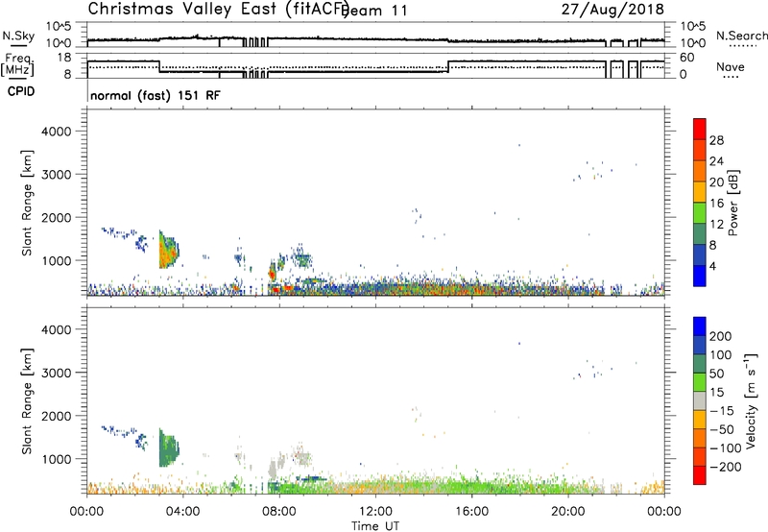Click the gray segment of Velocity colorbar
Screen dimensions: 768x532
[x=700, y=400]
